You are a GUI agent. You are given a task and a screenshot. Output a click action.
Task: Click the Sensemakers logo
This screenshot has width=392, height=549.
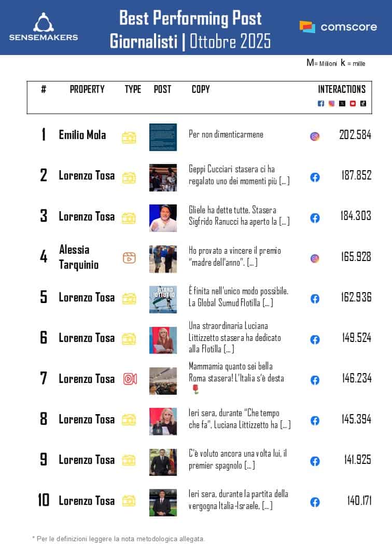click(x=44, y=27)
